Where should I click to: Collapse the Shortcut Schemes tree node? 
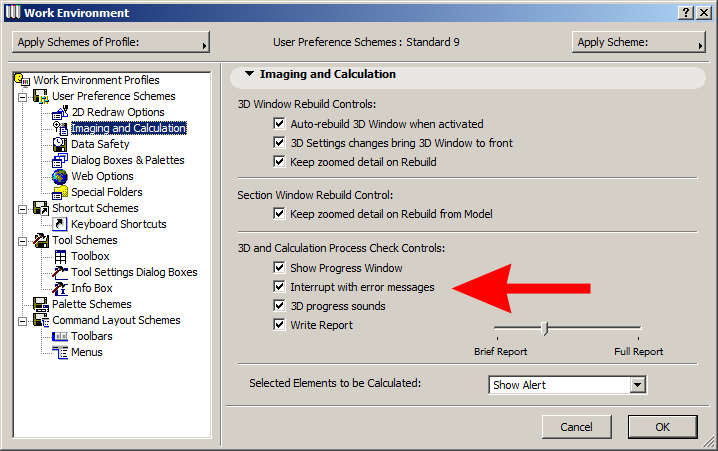click(x=22, y=208)
